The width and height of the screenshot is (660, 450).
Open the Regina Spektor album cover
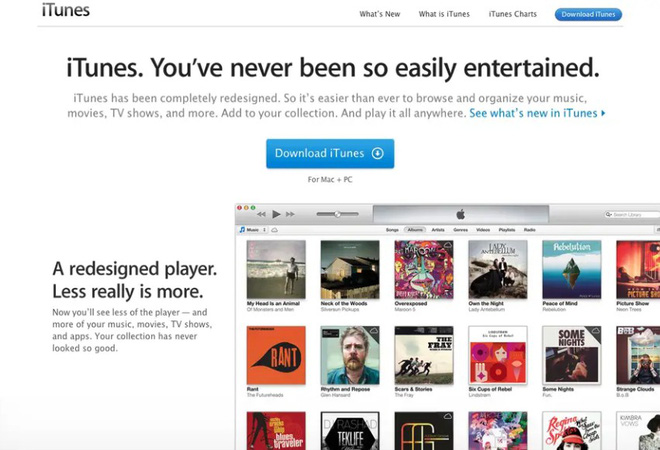click(572, 431)
